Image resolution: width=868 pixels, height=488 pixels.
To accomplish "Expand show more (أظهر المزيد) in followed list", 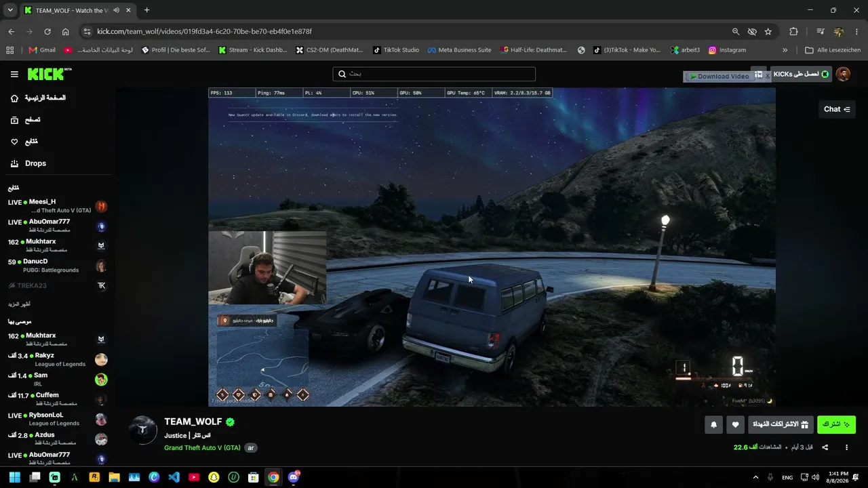I will coord(19,304).
